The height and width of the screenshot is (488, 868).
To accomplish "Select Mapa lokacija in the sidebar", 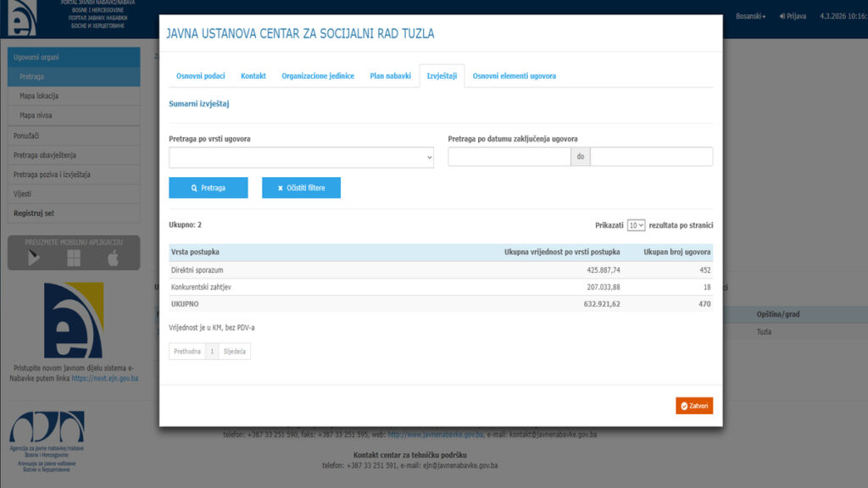I will pos(39,96).
